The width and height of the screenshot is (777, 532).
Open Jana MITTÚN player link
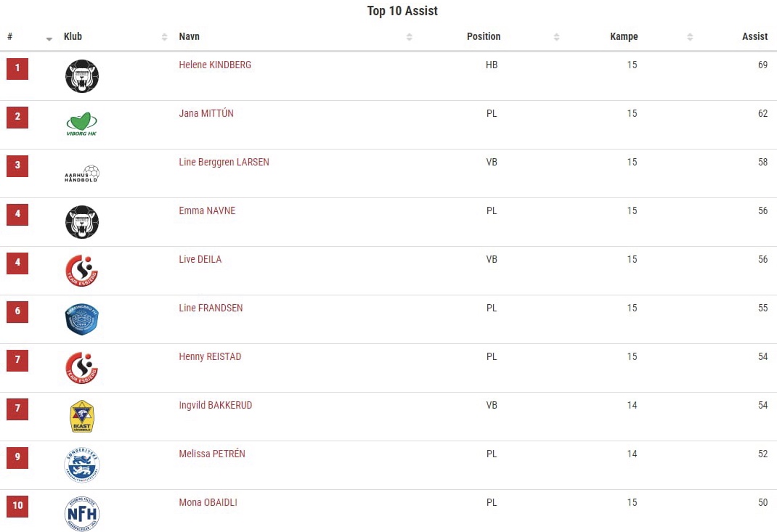click(x=206, y=113)
